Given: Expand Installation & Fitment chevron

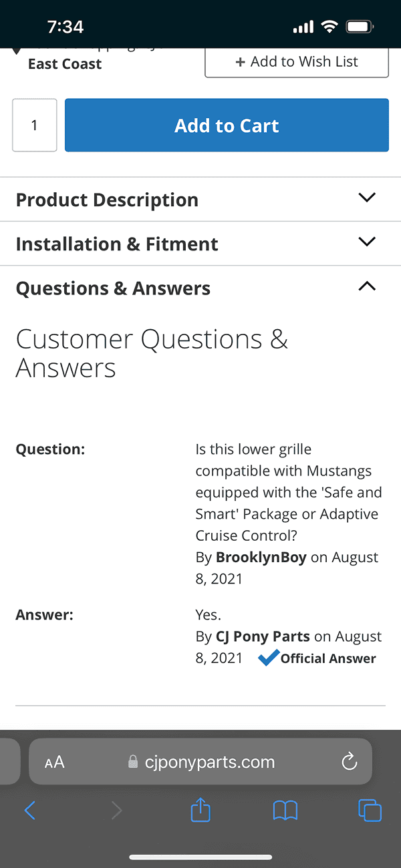Looking at the screenshot, I should pyautogui.click(x=367, y=242).
